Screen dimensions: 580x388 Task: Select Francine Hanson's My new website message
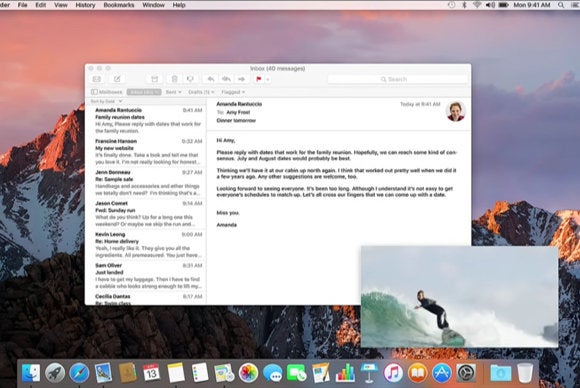click(148, 151)
